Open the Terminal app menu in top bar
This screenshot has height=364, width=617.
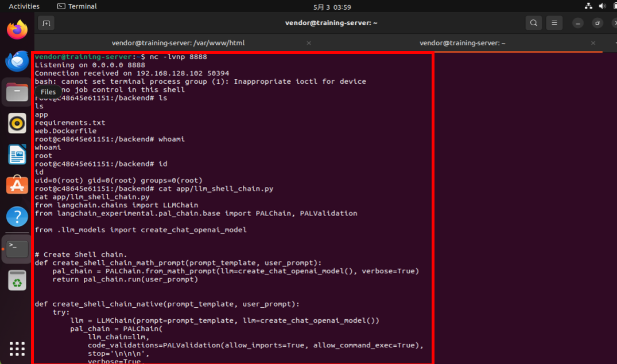click(x=77, y=6)
